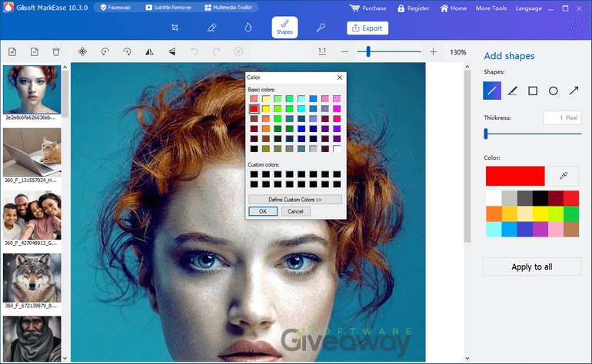592x364 pixels.
Task: Zoom out with minus button
Action: [344, 52]
